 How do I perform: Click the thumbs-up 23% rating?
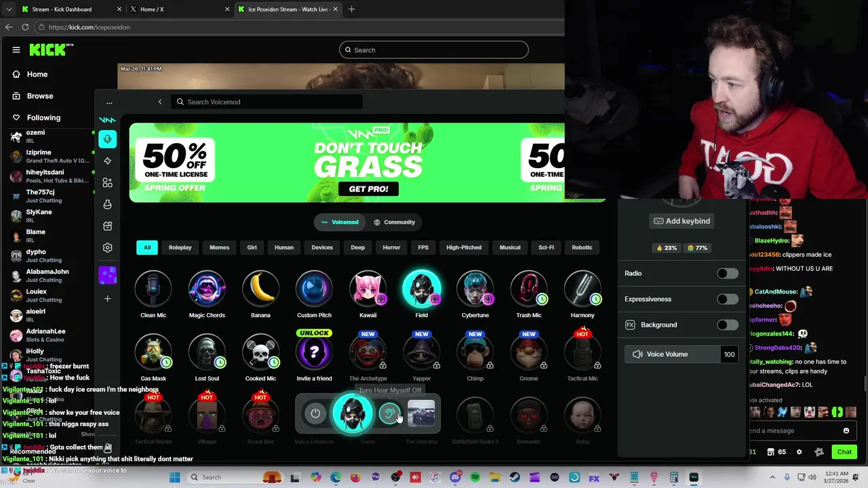tap(667, 247)
